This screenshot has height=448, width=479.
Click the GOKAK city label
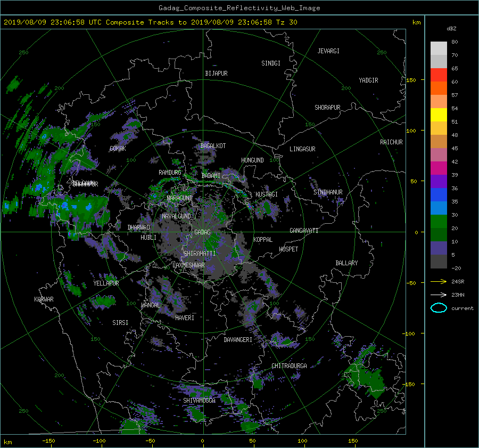click(x=118, y=149)
